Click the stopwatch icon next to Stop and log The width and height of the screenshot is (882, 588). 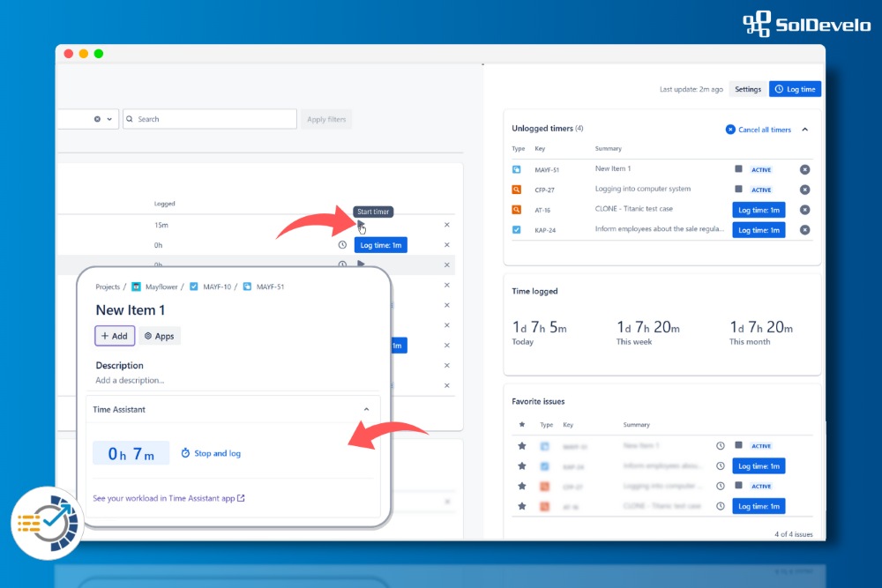point(184,453)
